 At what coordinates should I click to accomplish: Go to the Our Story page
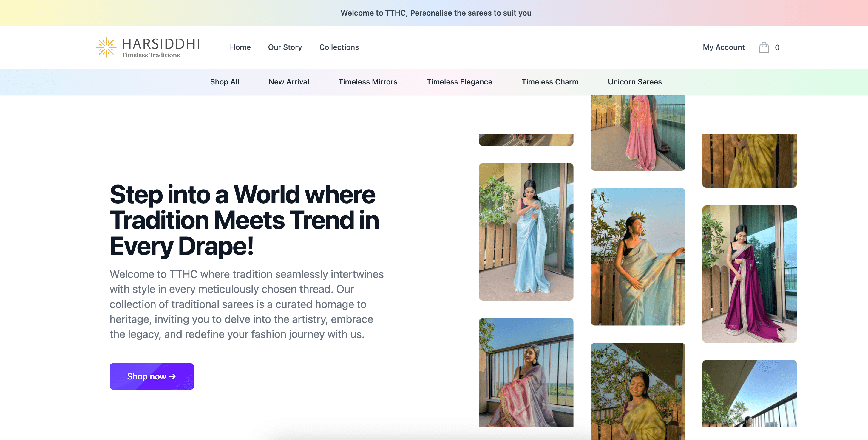[285, 47]
